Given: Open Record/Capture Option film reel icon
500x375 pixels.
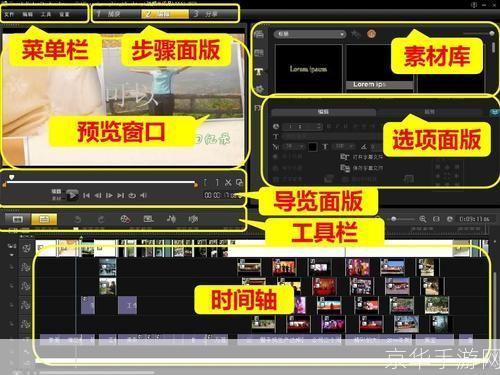Looking at the screenshot, I should 125,219.
